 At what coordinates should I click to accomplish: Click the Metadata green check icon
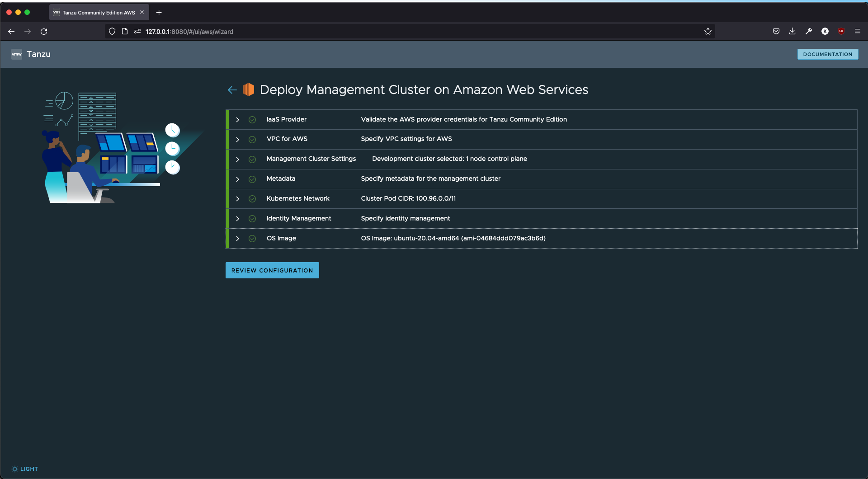click(252, 179)
